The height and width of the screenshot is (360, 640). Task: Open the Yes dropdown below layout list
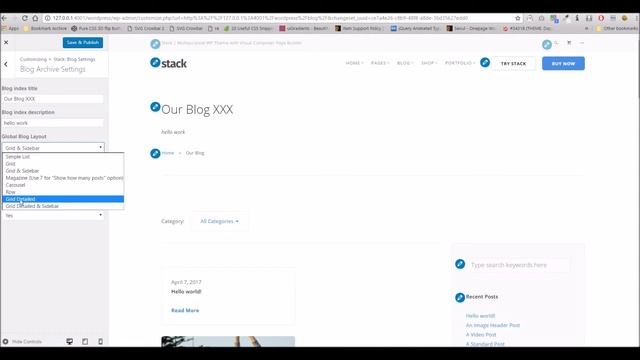point(53,215)
